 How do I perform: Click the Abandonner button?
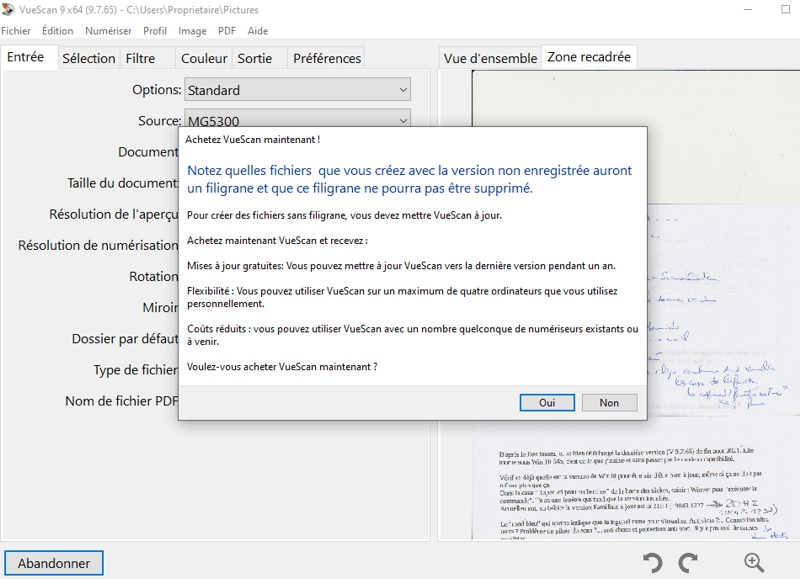pos(54,563)
